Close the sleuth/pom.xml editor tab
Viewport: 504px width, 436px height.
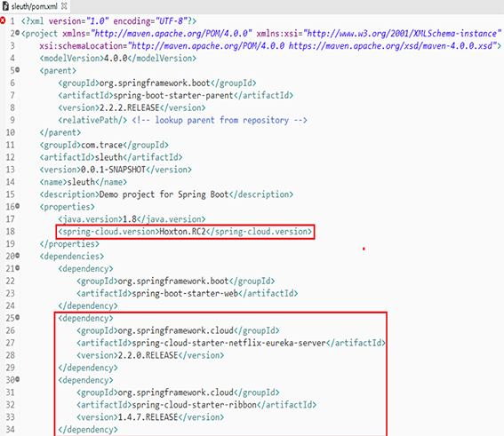click(x=64, y=6)
